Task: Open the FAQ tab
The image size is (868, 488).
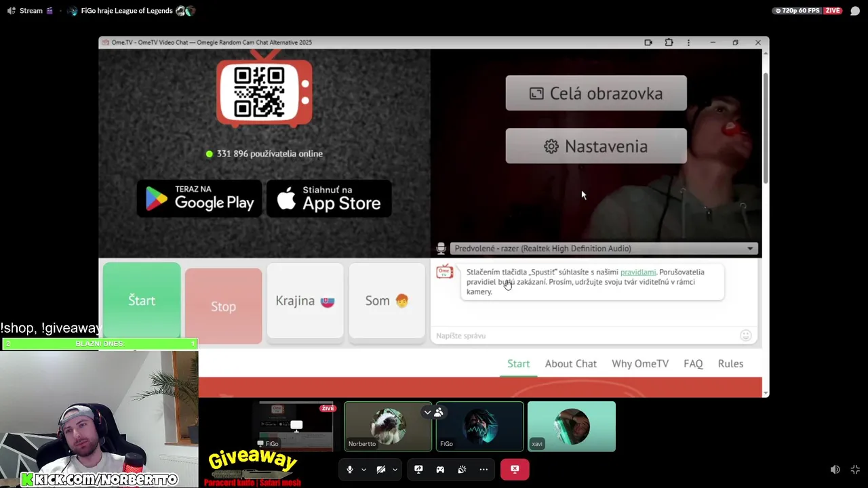Action: pos(693,364)
